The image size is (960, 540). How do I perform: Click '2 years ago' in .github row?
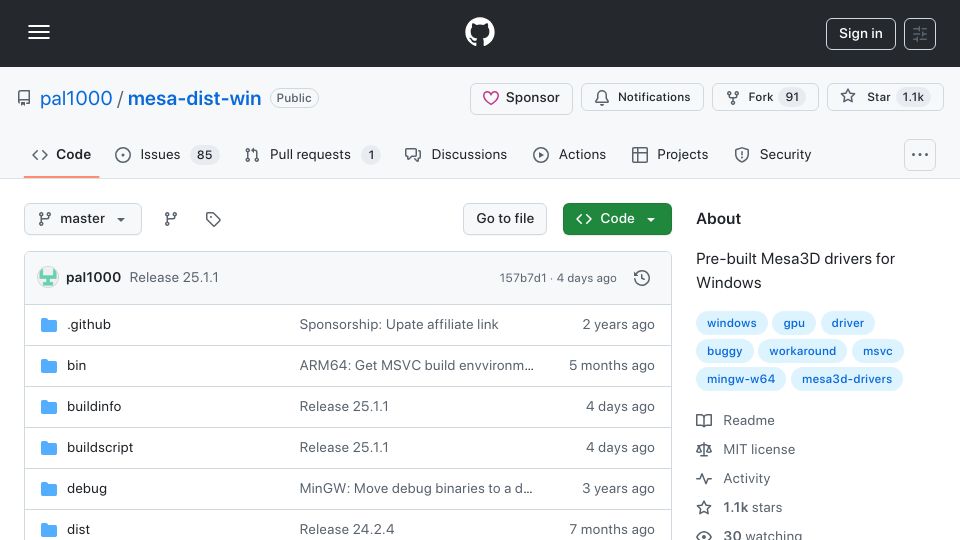coord(618,324)
